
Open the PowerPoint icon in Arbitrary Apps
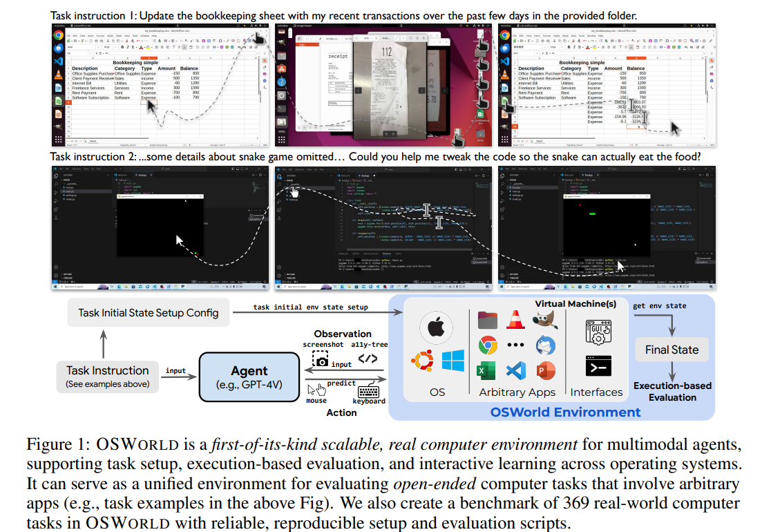click(x=545, y=370)
